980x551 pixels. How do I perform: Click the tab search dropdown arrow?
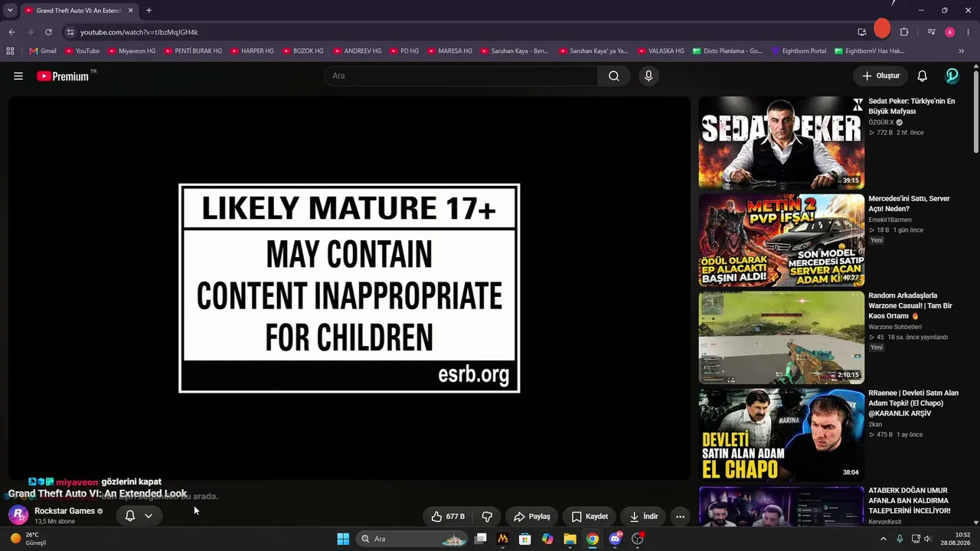pos(10,10)
